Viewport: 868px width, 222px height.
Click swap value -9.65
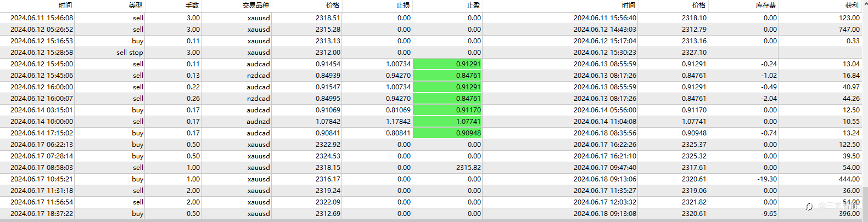(769, 213)
